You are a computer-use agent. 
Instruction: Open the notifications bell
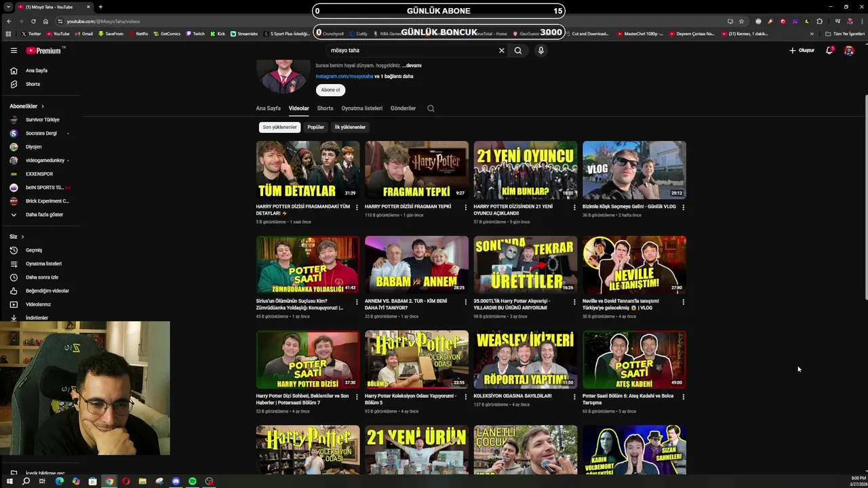(829, 50)
